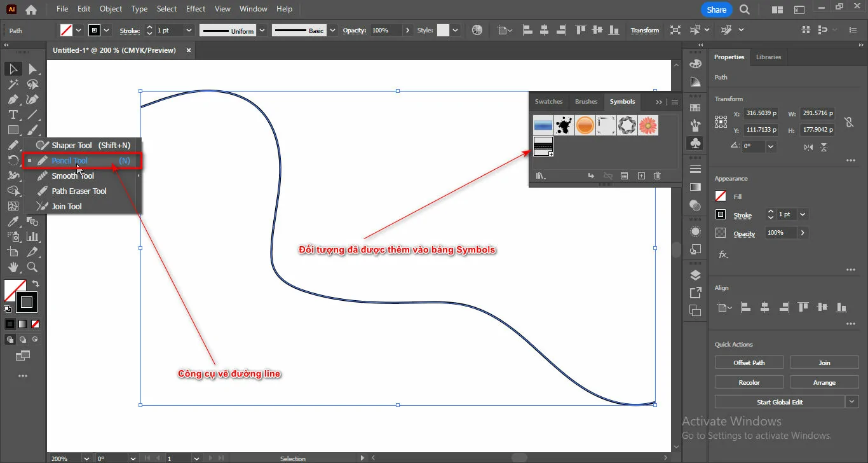Screen dimensions: 868x463
Task: Swap fill and stroke colors arrow
Action: click(36, 284)
